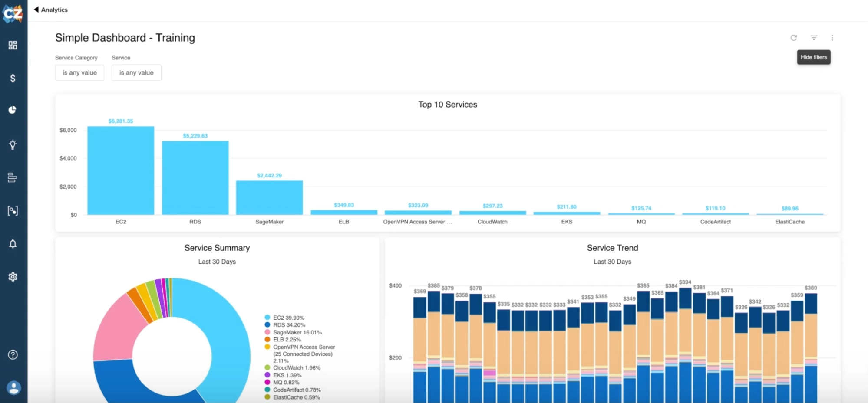Open the dollar sign cost icon

tap(13, 78)
